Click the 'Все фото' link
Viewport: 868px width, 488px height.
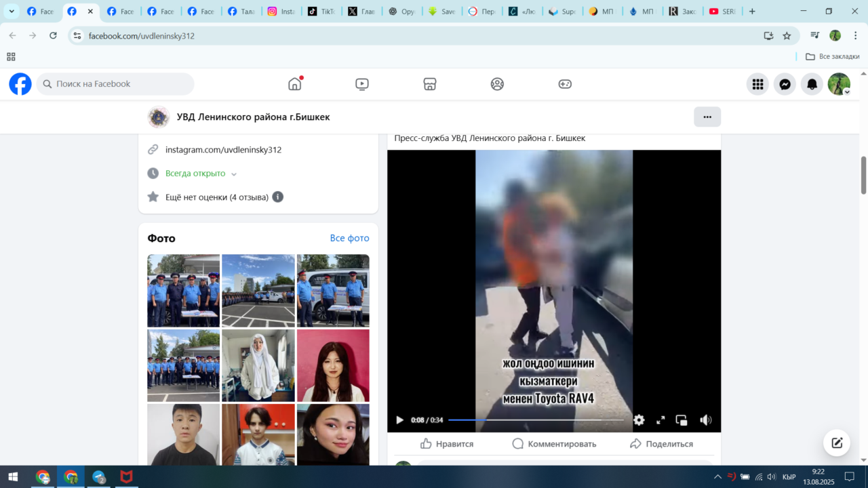pyautogui.click(x=349, y=238)
